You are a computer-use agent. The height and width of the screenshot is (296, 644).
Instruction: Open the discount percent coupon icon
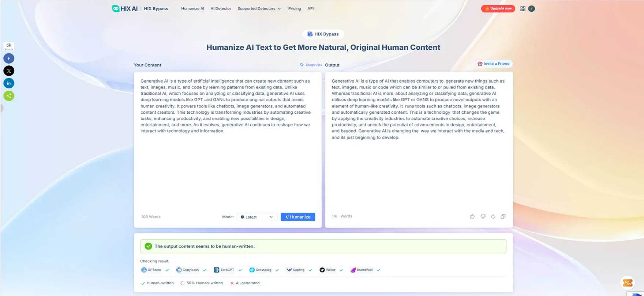628,282
